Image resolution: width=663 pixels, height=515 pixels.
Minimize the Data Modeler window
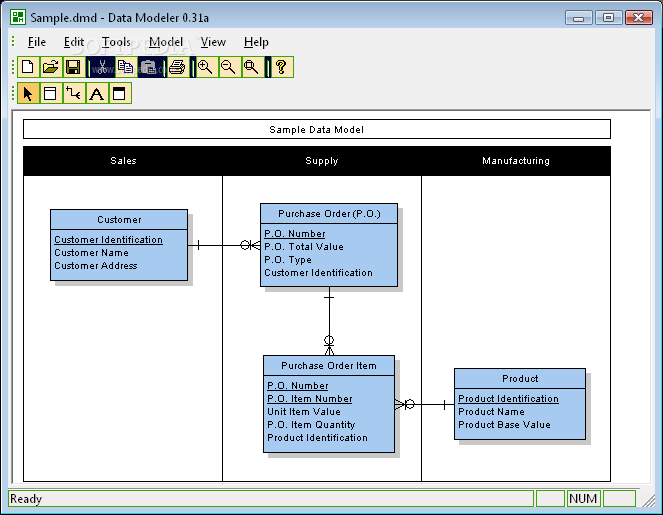coord(578,18)
